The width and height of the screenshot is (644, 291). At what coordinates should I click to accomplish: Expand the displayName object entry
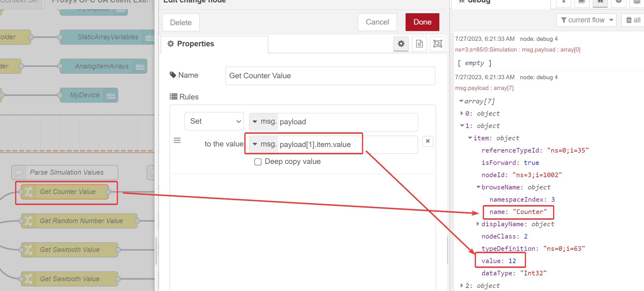478,224
